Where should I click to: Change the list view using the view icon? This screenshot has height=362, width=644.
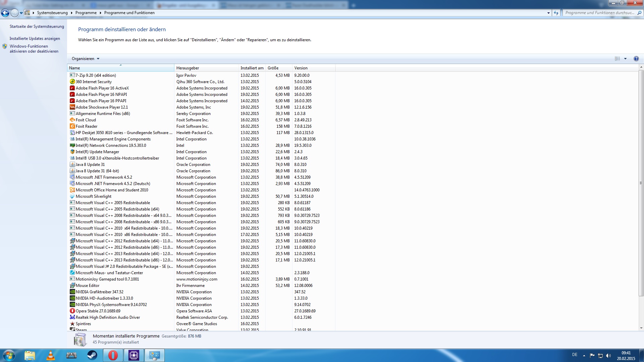click(618, 59)
